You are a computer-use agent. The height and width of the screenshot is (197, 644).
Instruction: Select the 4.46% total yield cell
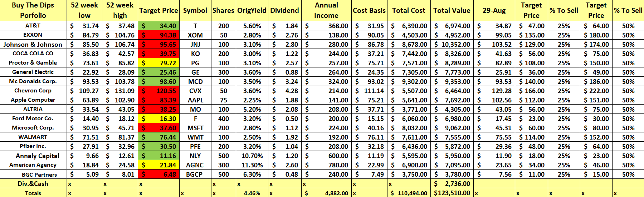252,193
